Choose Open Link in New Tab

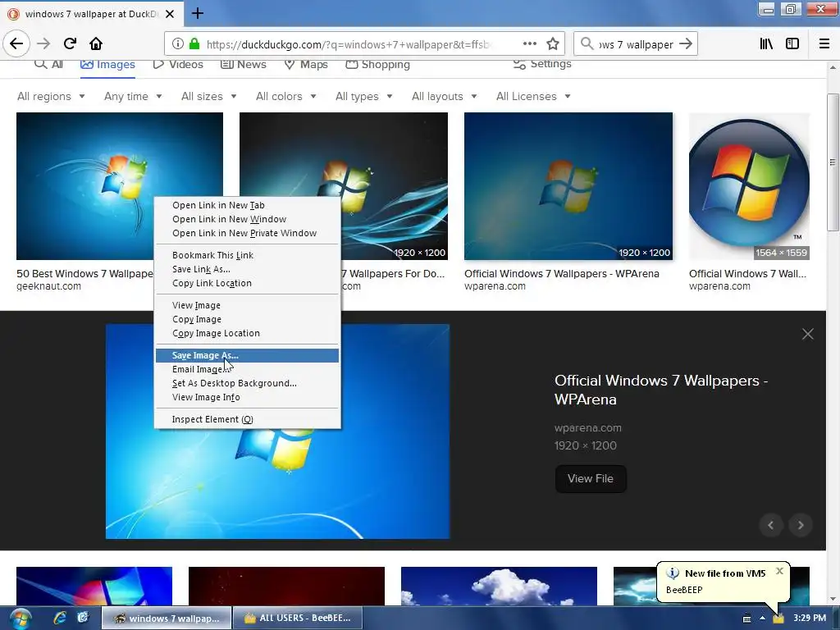click(x=247, y=205)
